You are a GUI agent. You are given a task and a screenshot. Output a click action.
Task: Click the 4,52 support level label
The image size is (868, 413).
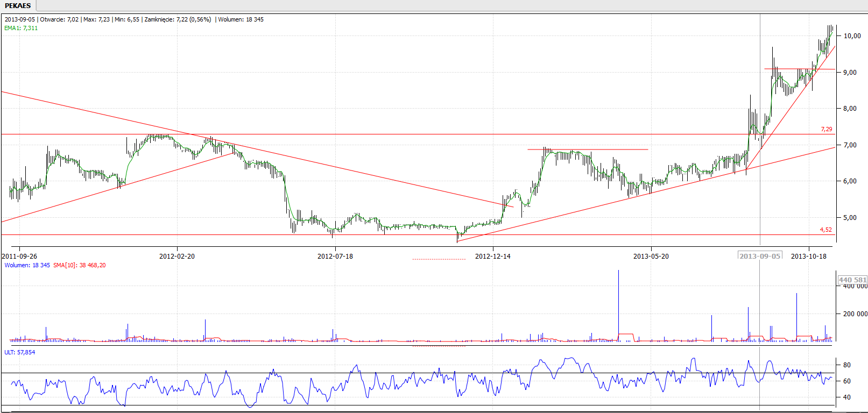826,230
